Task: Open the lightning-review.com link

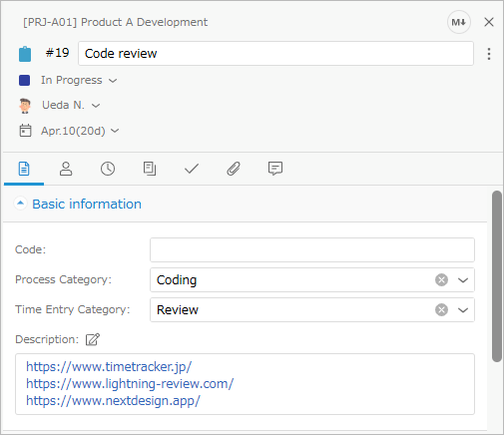Action: [130, 384]
